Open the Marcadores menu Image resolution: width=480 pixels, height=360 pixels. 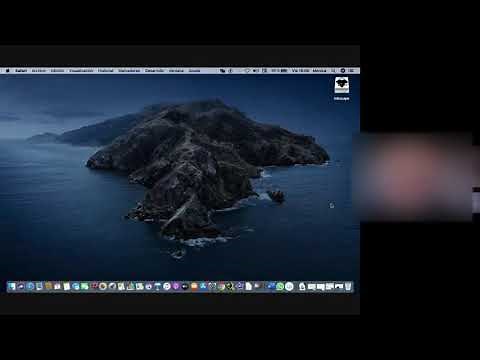(129, 71)
